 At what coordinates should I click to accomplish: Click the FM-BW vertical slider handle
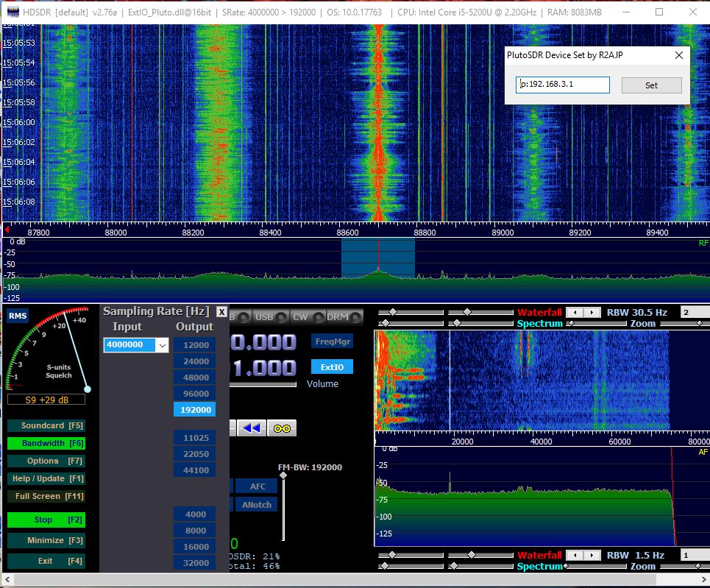[x=284, y=477]
